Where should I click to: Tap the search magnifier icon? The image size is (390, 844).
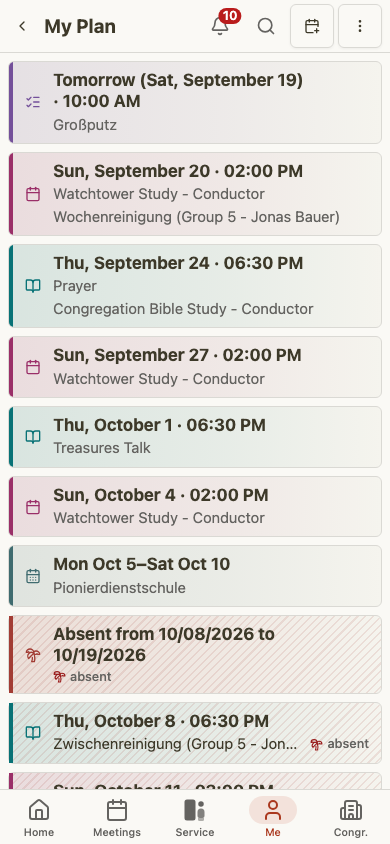[266, 26]
